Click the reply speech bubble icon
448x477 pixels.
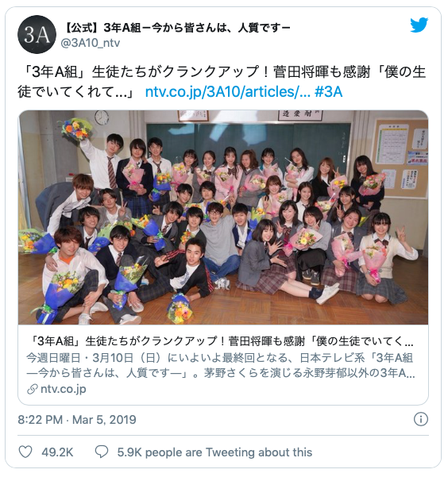[102, 452]
